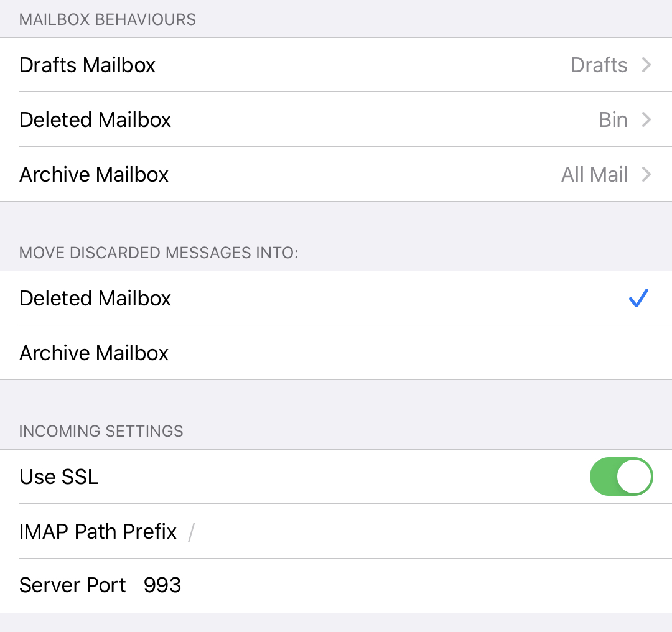The width and height of the screenshot is (672, 632).
Task: Tap the Archive Mailbox row label
Action: pos(94,353)
